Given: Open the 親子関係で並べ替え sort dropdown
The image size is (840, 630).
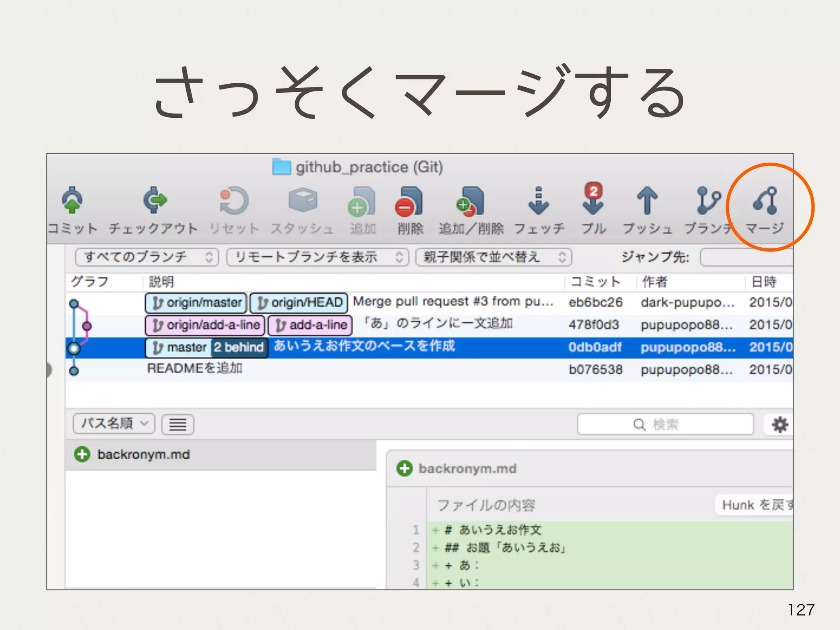Looking at the screenshot, I should pos(493,257).
